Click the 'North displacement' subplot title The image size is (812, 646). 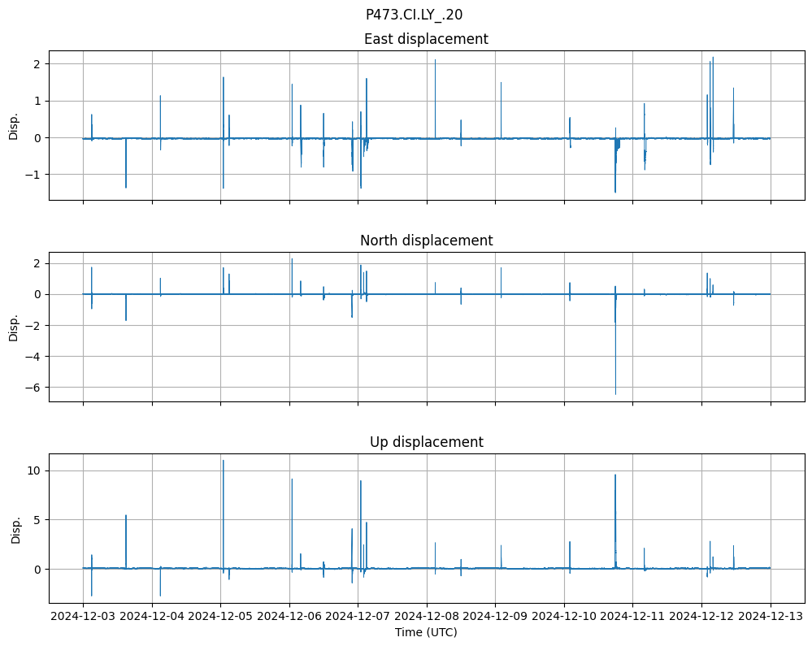pos(426,241)
